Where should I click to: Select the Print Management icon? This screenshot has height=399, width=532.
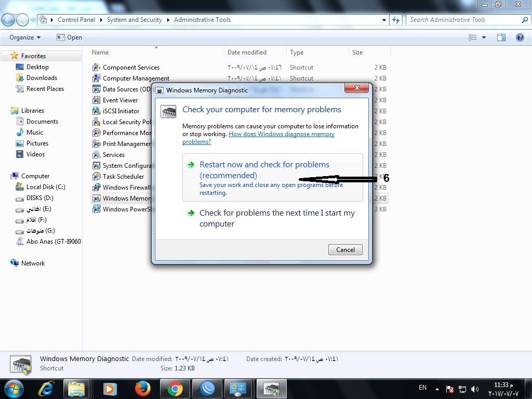(96, 143)
